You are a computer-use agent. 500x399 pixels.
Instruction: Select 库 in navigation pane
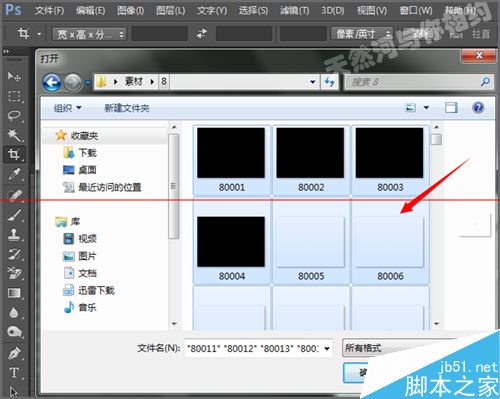(68, 222)
